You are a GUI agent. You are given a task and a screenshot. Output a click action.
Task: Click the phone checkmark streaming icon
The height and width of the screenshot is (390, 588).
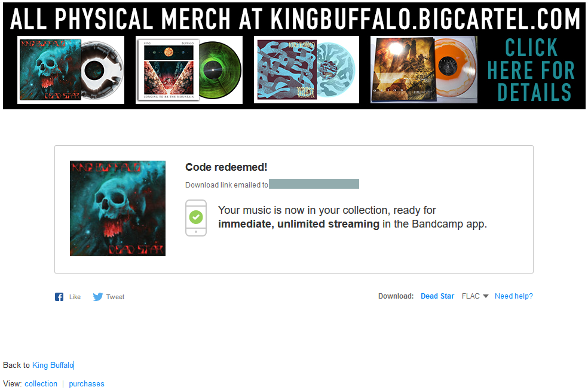tap(196, 218)
